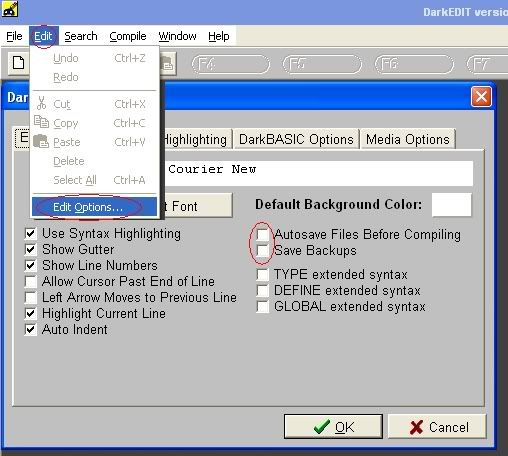Enable TYPE extended syntax
Screen dimensions: 508x456
click(263, 275)
